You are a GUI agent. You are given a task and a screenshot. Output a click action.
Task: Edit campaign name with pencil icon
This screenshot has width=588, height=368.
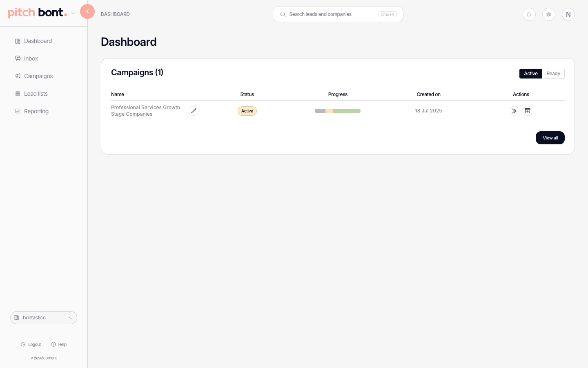click(194, 111)
